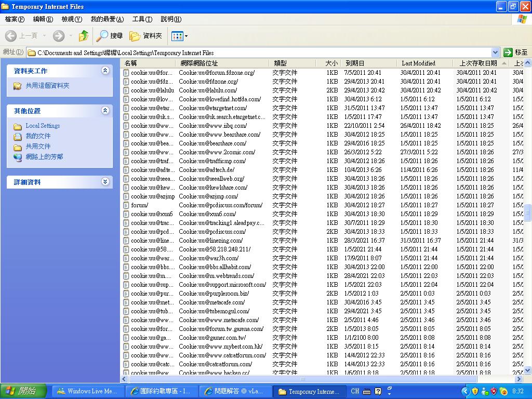Toggle the Folders (資料夾) pane
Image resolution: width=532 pixels, height=399 pixels.
pyautogui.click(x=146, y=36)
